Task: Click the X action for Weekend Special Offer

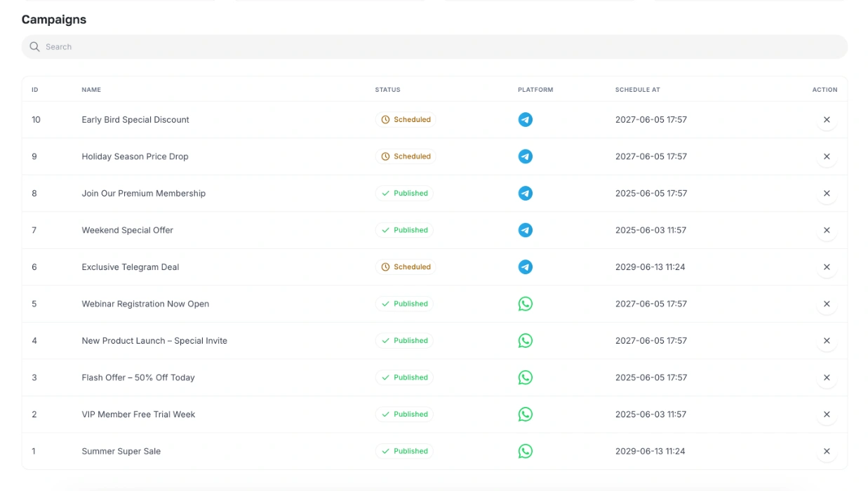Action: tap(826, 230)
